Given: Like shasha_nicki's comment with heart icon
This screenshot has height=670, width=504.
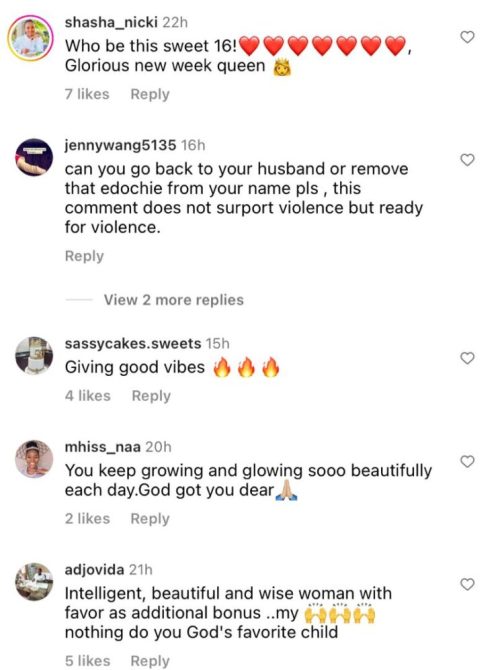Looking at the screenshot, I should (x=467, y=37).
